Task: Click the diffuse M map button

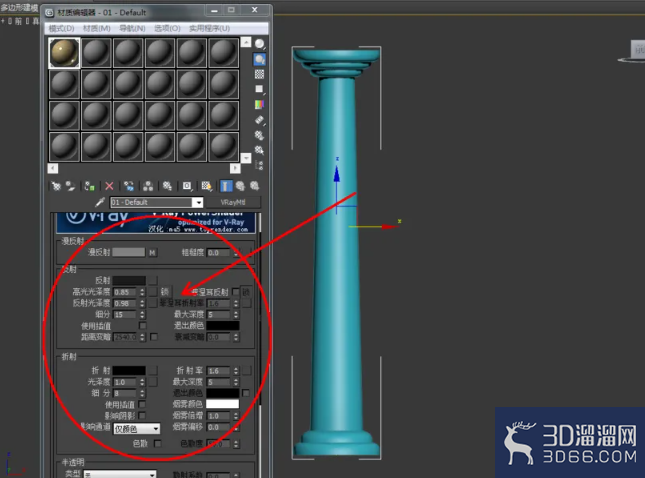Action: pyautogui.click(x=153, y=253)
